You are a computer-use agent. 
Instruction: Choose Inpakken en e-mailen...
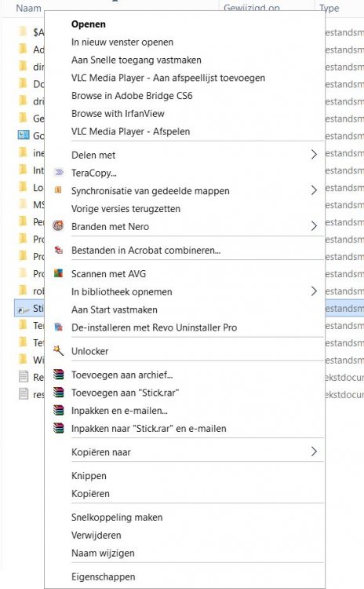pos(119,411)
